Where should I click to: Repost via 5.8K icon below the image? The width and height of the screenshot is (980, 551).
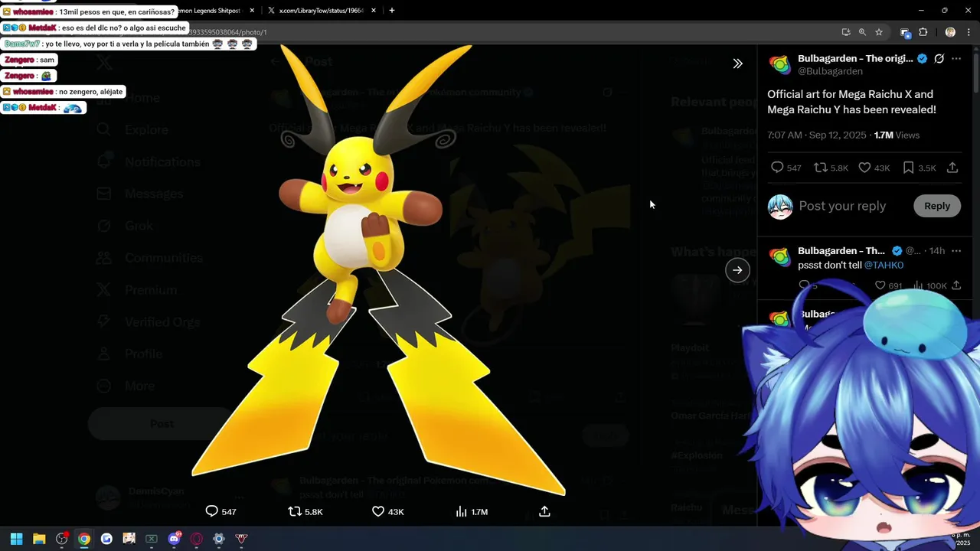click(305, 511)
